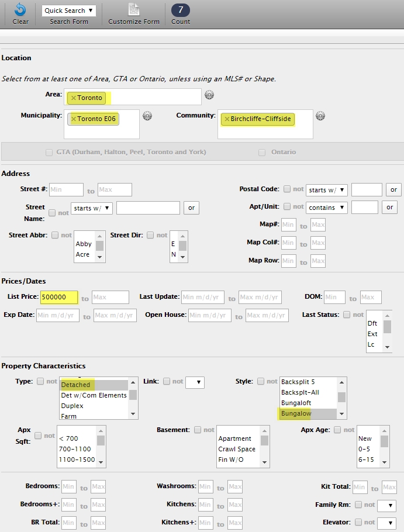The width and height of the screenshot is (404, 532).
Task: Expand Street Name 'starts w/' dropdown
Action: (x=92, y=208)
